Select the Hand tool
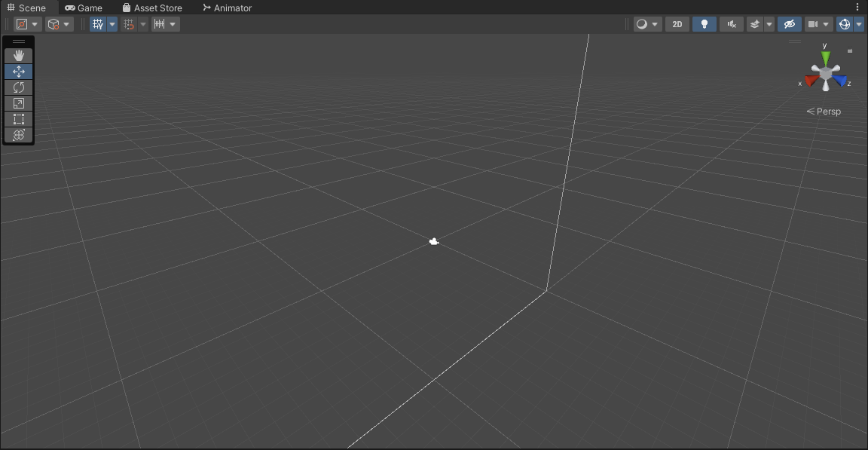Viewport: 868px width, 450px height. (x=18, y=55)
